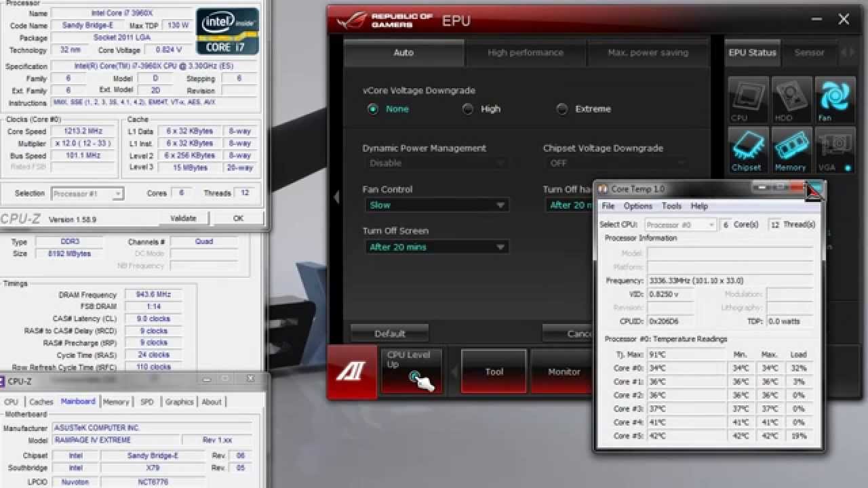Open the Core Temp Help menu
The height and width of the screenshot is (488, 868).
[x=699, y=206]
